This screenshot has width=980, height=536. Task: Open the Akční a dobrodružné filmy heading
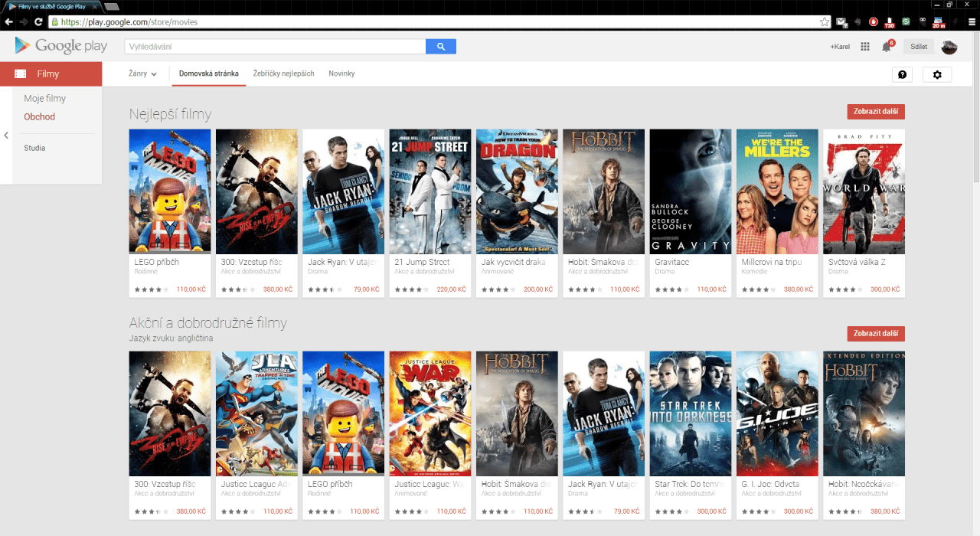tap(207, 323)
